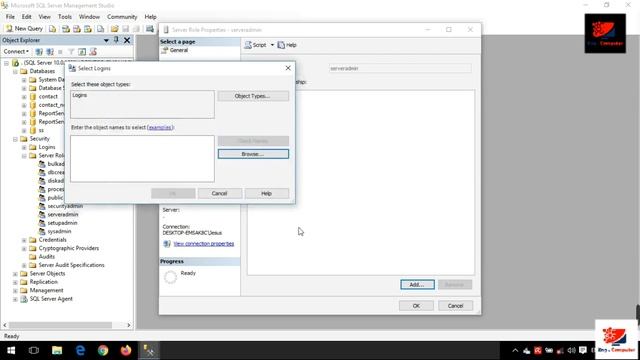This screenshot has height=360, width=640.
Task: Open Script dropdown arrow in Server Role Properties
Action: point(272,45)
